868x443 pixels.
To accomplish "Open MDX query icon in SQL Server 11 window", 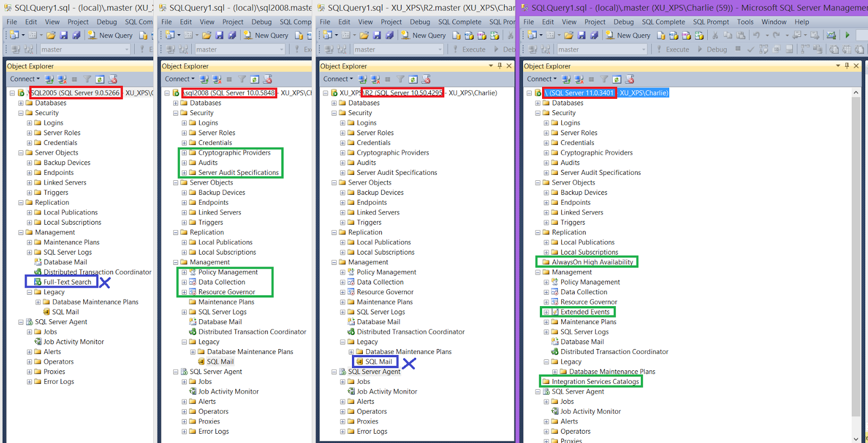I will point(674,35).
